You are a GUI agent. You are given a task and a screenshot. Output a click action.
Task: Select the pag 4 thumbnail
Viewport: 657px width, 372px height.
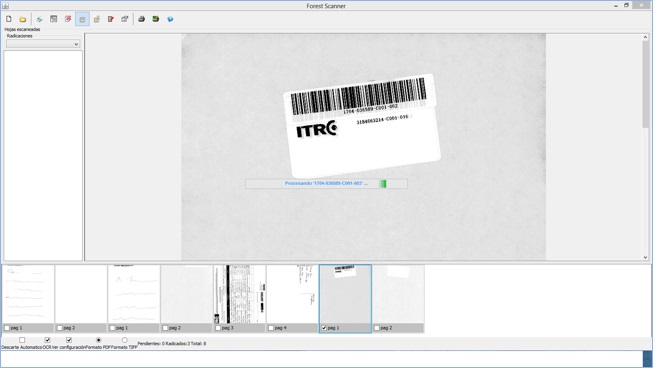pyautogui.click(x=292, y=294)
